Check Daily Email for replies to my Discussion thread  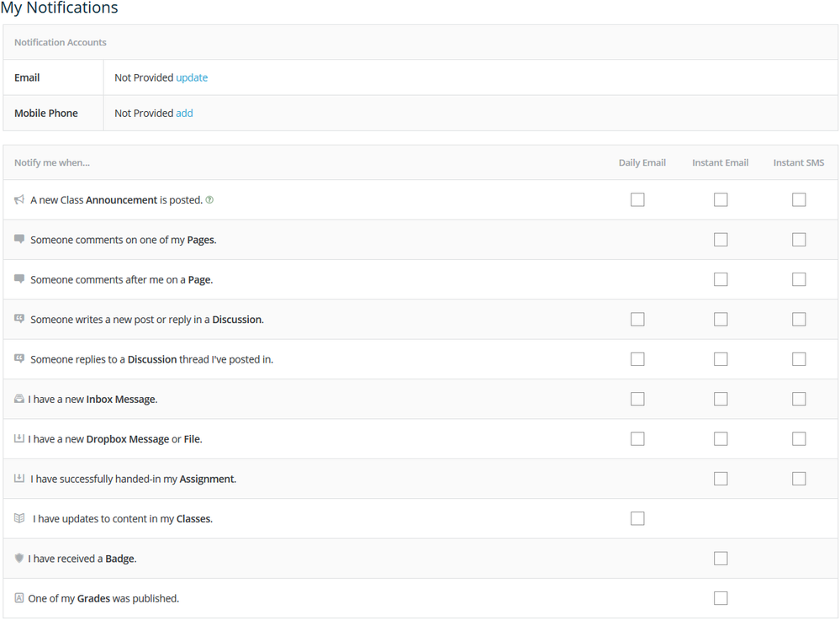(637, 359)
